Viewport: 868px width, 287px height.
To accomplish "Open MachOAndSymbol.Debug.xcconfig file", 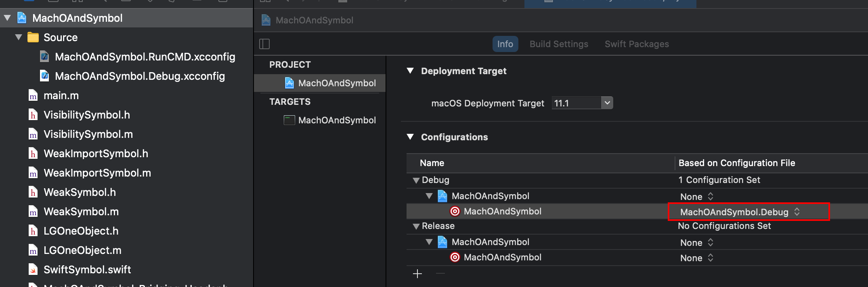I will pos(140,76).
